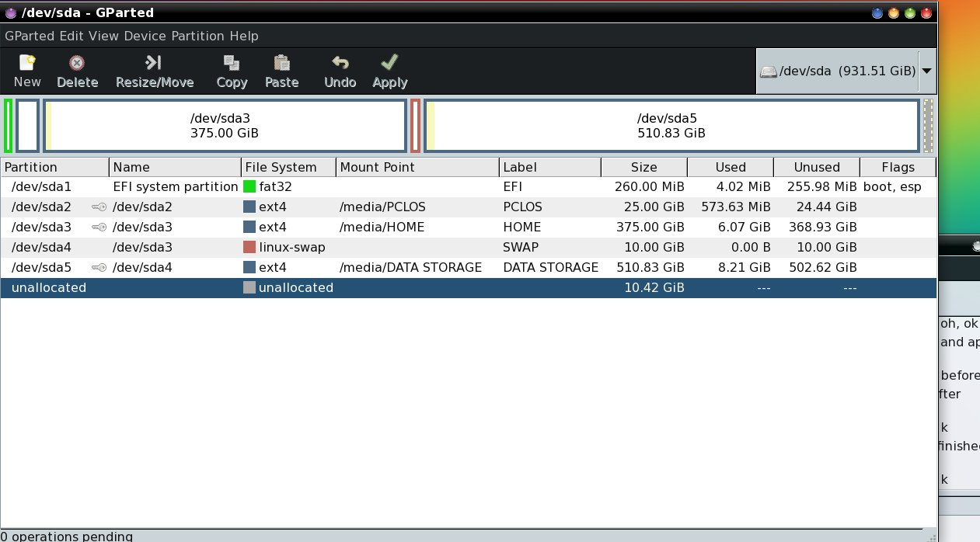Open the Partition menu
Image resolution: width=980 pixels, height=542 pixels.
[198, 36]
